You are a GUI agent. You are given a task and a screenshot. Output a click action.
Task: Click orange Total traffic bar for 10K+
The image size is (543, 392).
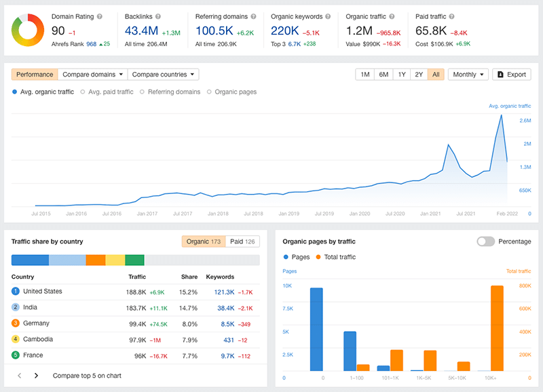pos(497,328)
